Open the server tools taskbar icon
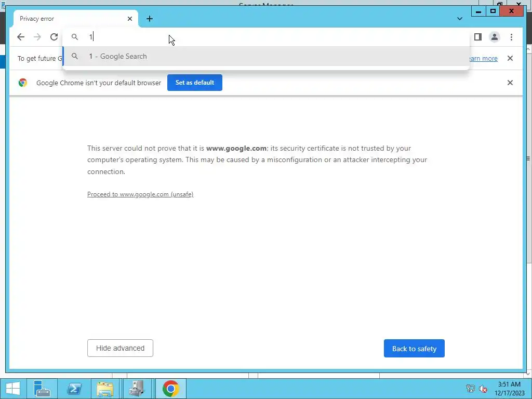Image resolution: width=532 pixels, height=399 pixels. tap(137, 389)
